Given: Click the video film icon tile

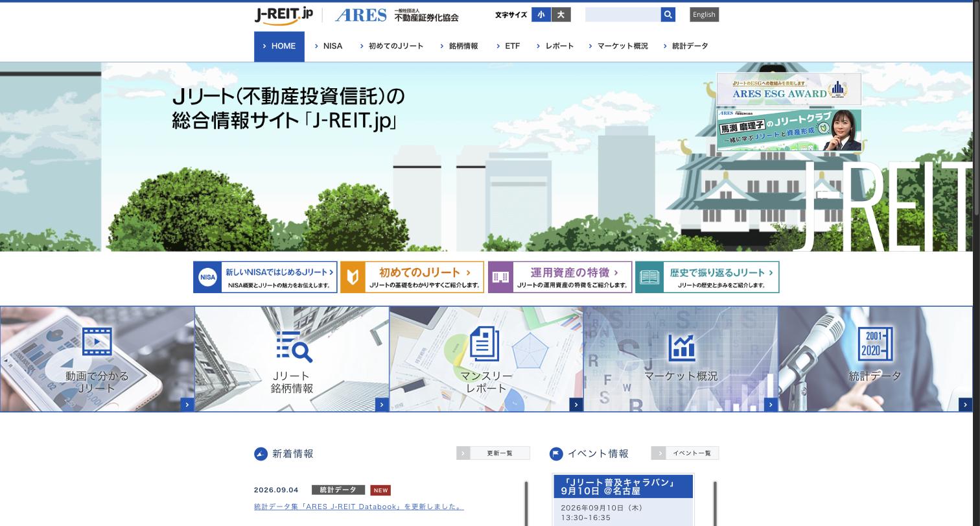Looking at the screenshot, I should 97,342.
